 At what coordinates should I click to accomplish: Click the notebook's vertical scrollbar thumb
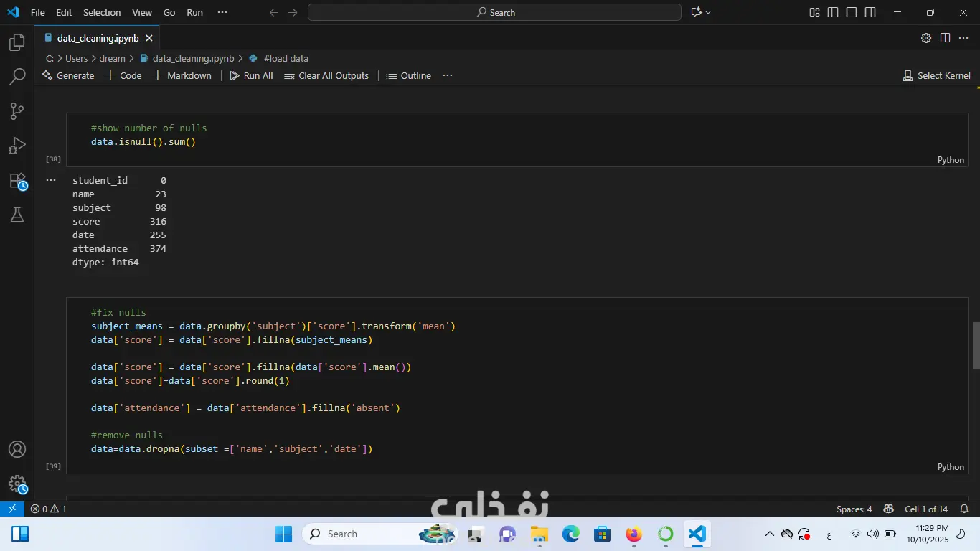pyautogui.click(x=976, y=345)
